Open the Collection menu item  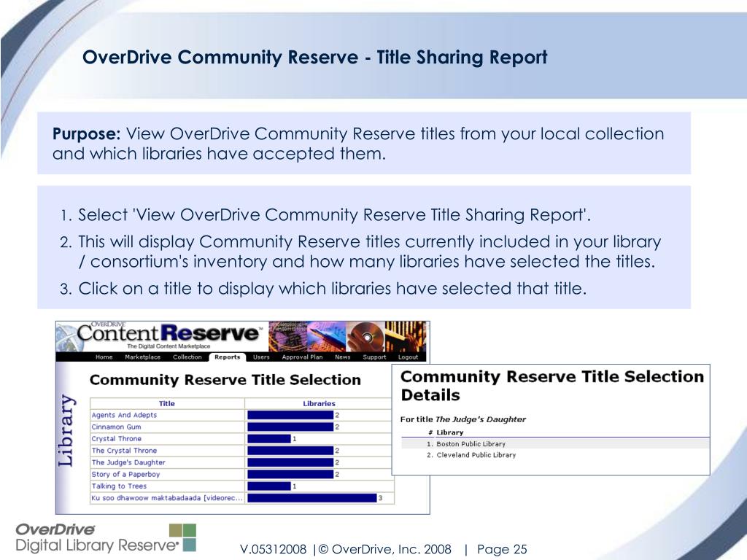pos(187,357)
